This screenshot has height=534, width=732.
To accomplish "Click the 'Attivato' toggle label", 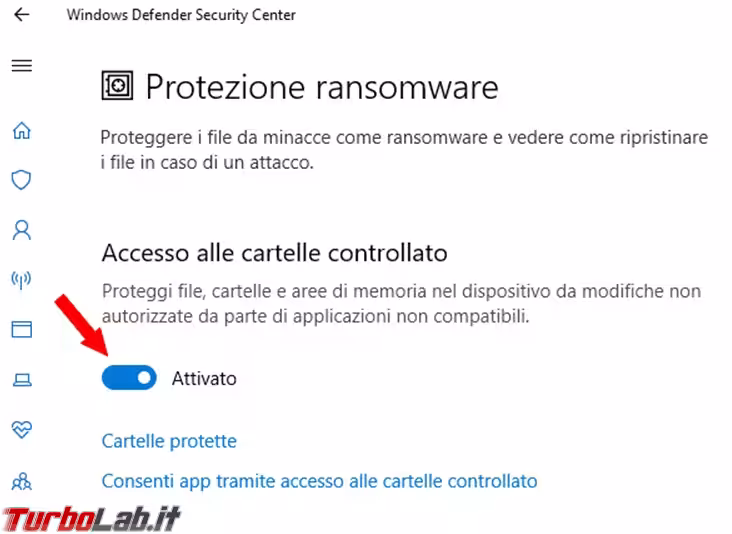I will click(x=204, y=379).
